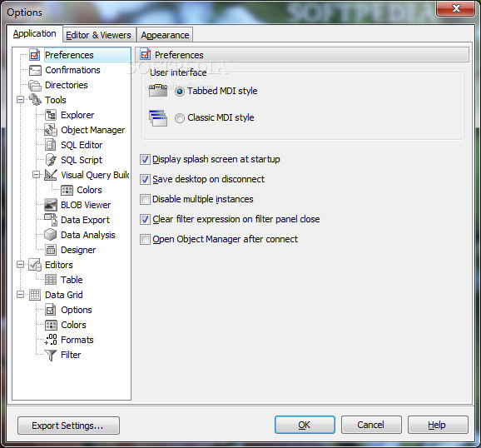Click Colors icon under Data Grid
This screenshot has height=448, width=481.
point(51,325)
